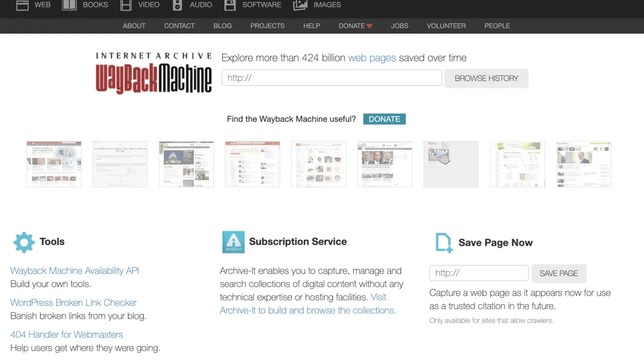Click the Tools gear icon
644x362 pixels.
(x=24, y=242)
